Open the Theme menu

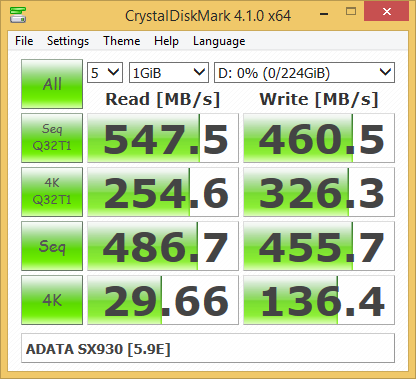coord(122,41)
